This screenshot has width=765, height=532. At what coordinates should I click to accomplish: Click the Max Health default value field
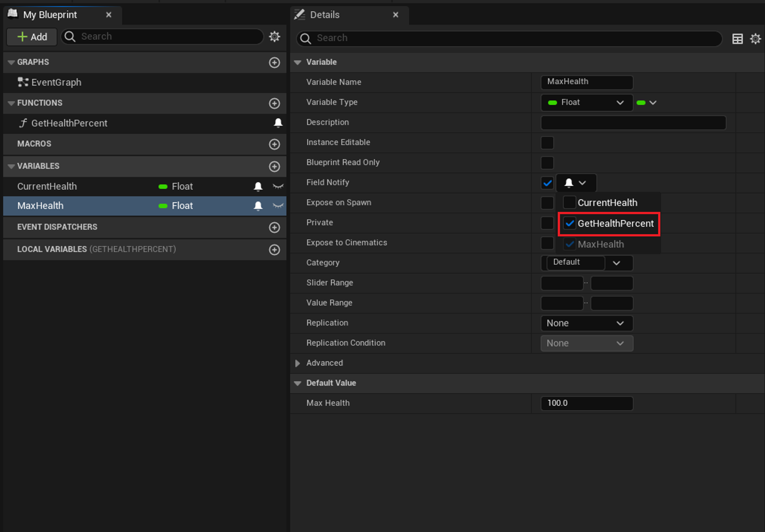[x=586, y=403]
